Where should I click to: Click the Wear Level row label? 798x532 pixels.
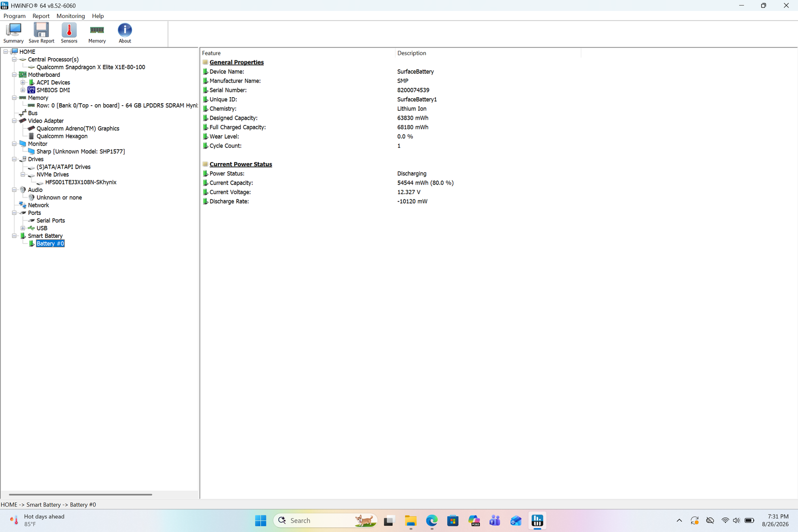pos(224,137)
